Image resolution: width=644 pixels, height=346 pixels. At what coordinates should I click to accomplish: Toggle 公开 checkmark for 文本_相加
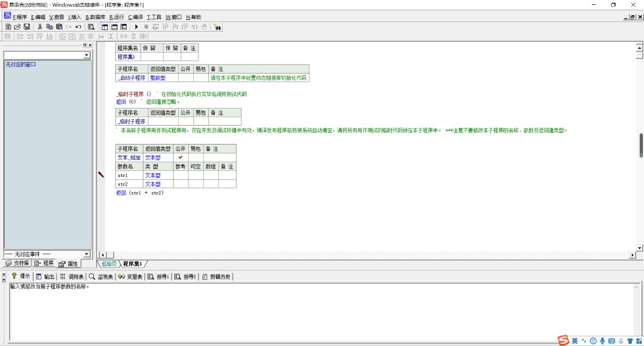click(x=180, y=157)
